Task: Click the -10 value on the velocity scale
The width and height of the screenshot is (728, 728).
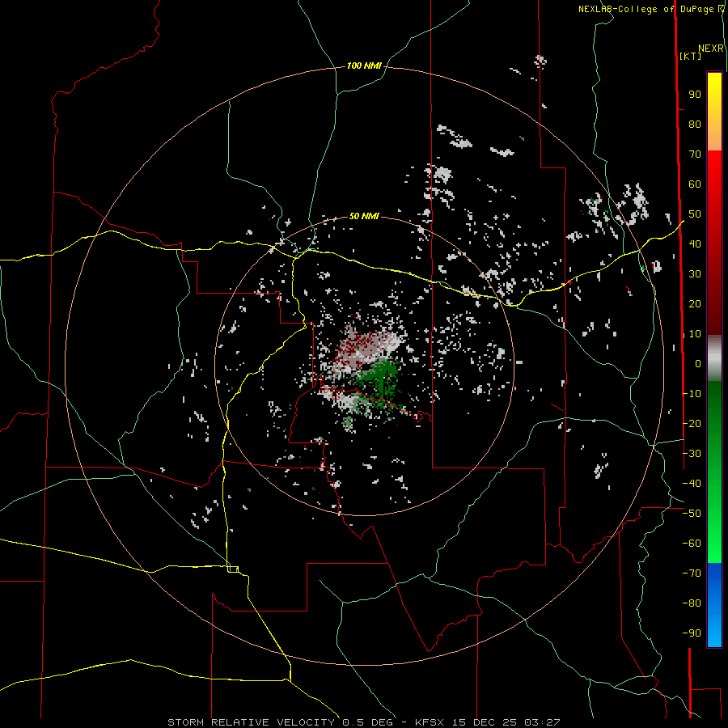Action: click(692, 394)
